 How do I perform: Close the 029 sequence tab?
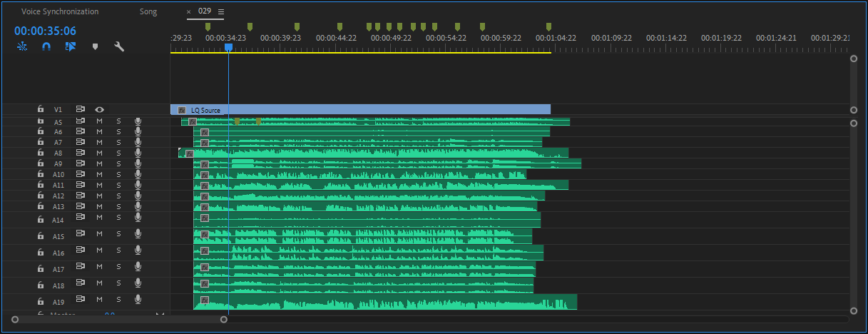pyautogui.click(x=189, y=12)
